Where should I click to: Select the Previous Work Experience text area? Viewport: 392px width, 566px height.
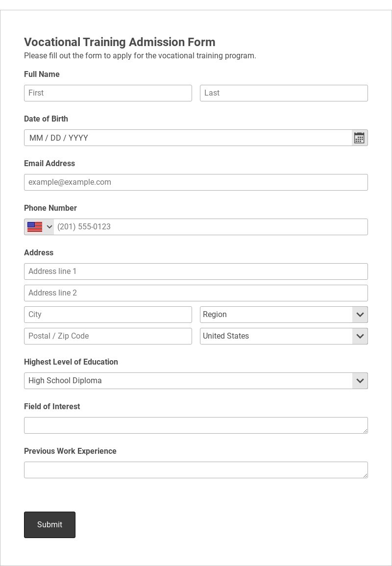tap(196, 470)
